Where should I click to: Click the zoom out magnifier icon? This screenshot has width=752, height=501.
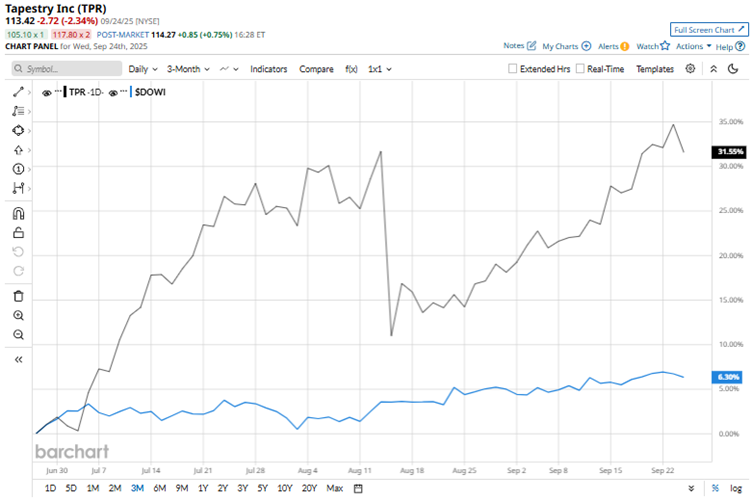[18, 335]
